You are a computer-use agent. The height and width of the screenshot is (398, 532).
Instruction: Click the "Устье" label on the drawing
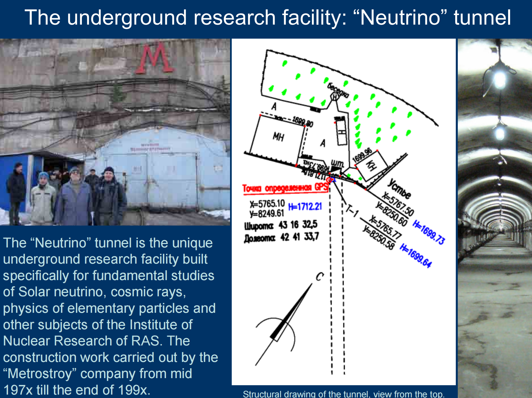399,189
